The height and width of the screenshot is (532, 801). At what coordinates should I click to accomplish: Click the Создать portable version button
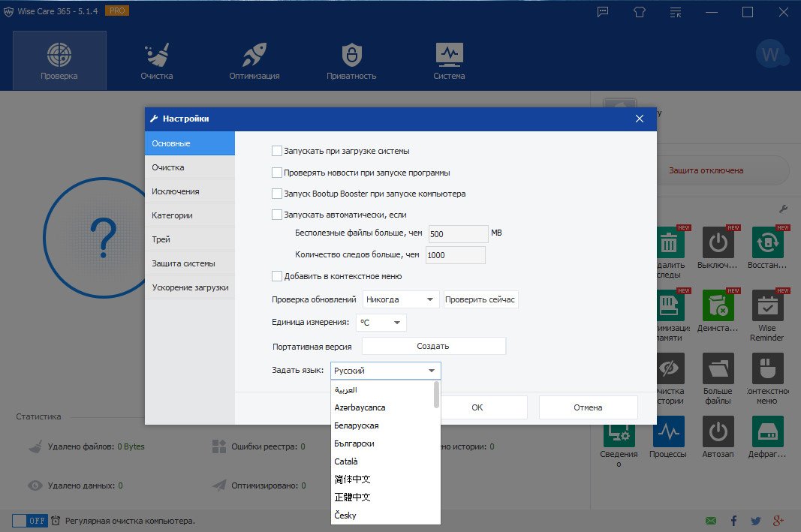433,346
